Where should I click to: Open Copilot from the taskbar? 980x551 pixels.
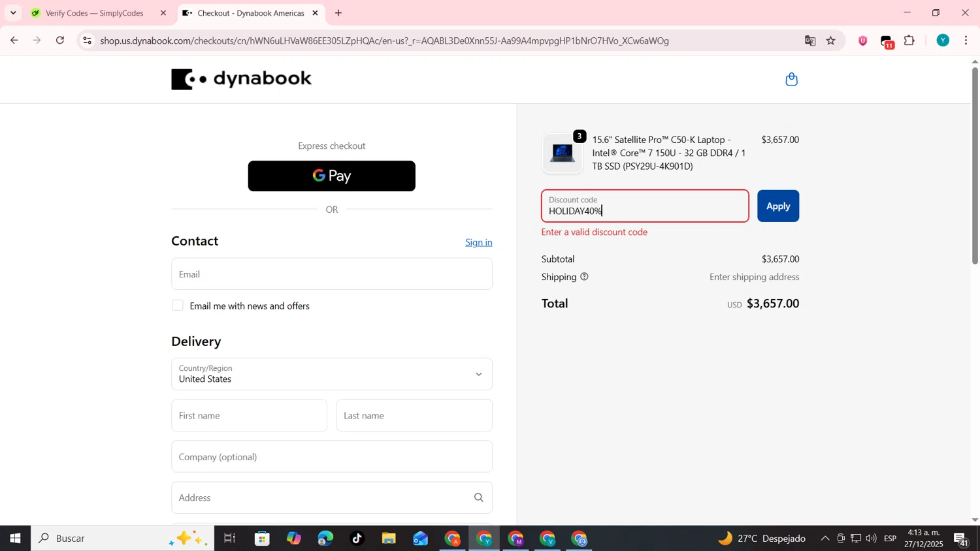point(294,539)
